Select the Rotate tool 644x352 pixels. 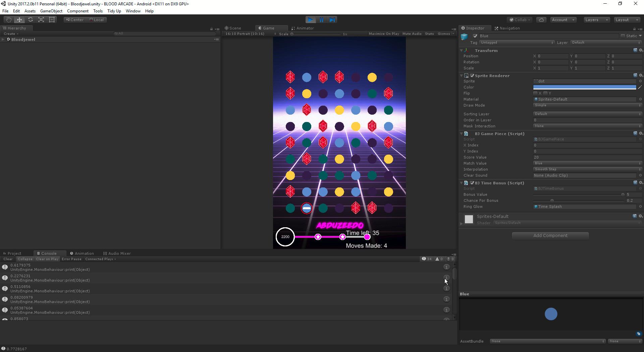point(30,20)
